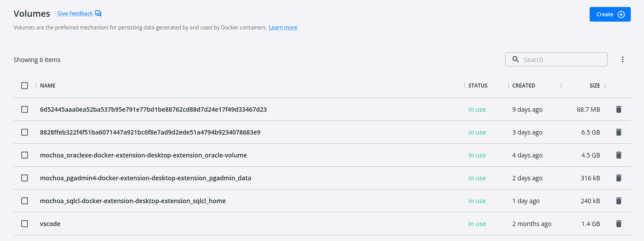Sort volumes by the Size column
This screenshot has height=241, width=644.
pos(595,86)
